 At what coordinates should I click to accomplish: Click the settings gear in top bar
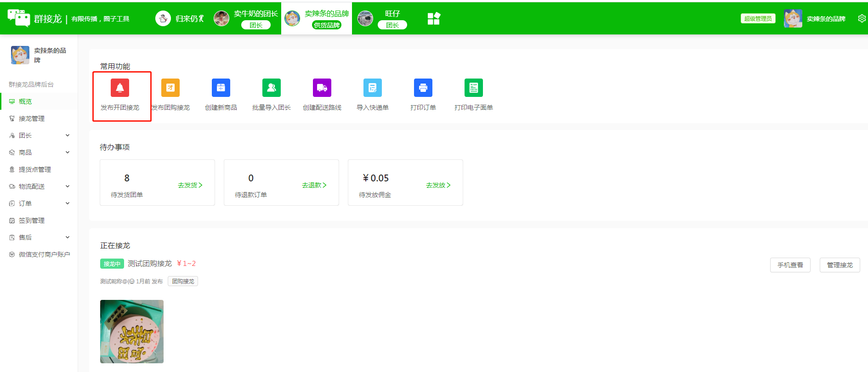pos(862,18)
